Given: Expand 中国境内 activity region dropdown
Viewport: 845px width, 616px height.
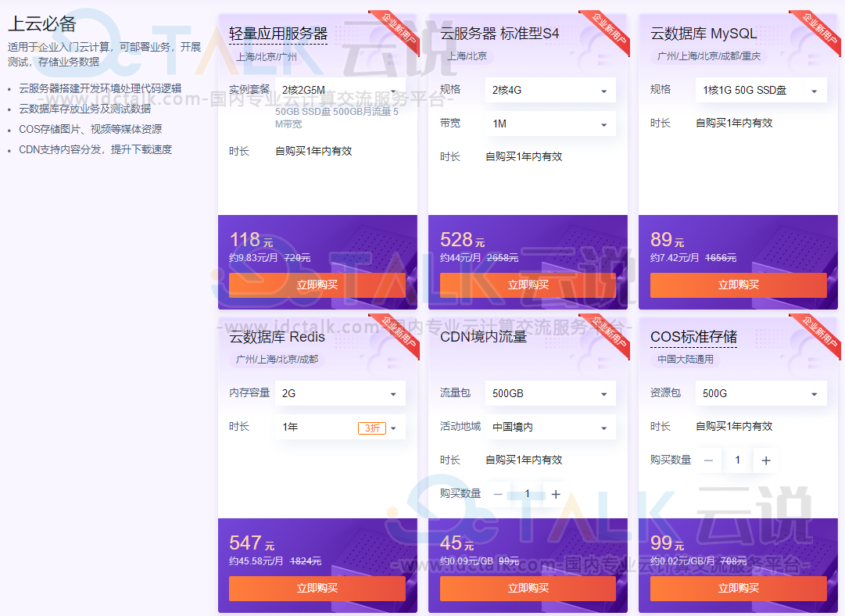Looking at the screenshot, I should coord(550,428).
